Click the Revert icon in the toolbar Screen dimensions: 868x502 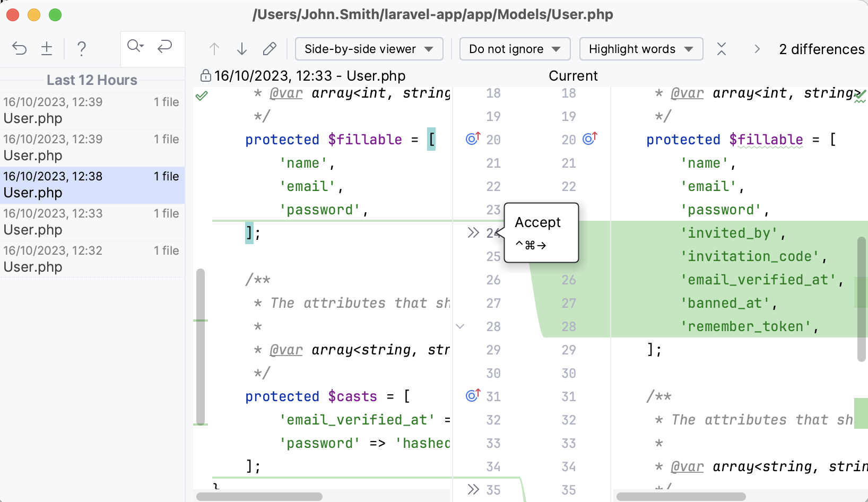[20, 48]
